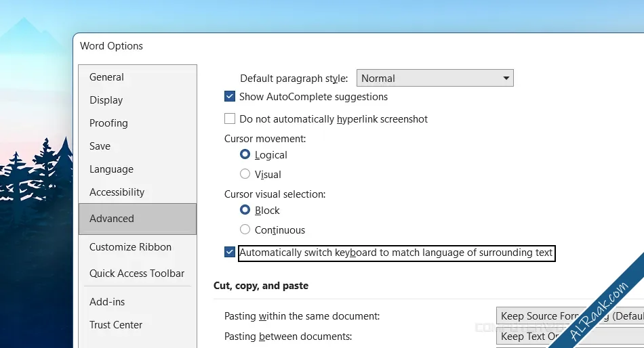
Task: Open Pasting within the same document dropdown
Action: 570,316
